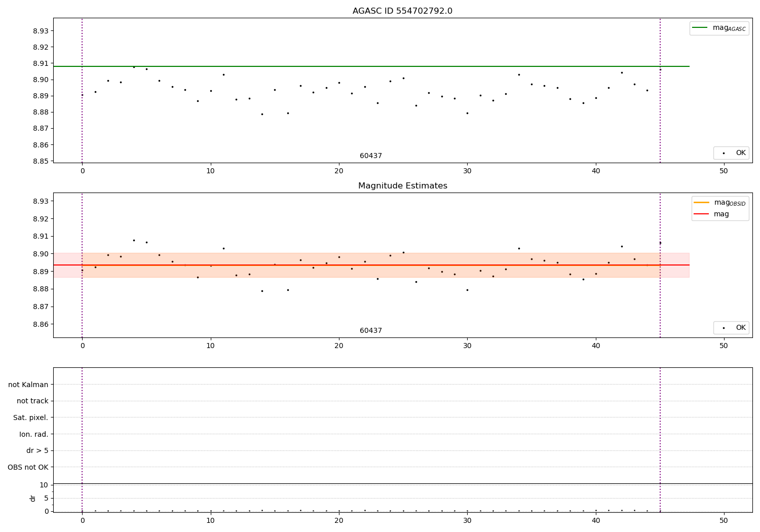
Task: Click the 'dr' y-axis label
Action: coord(33,498)
